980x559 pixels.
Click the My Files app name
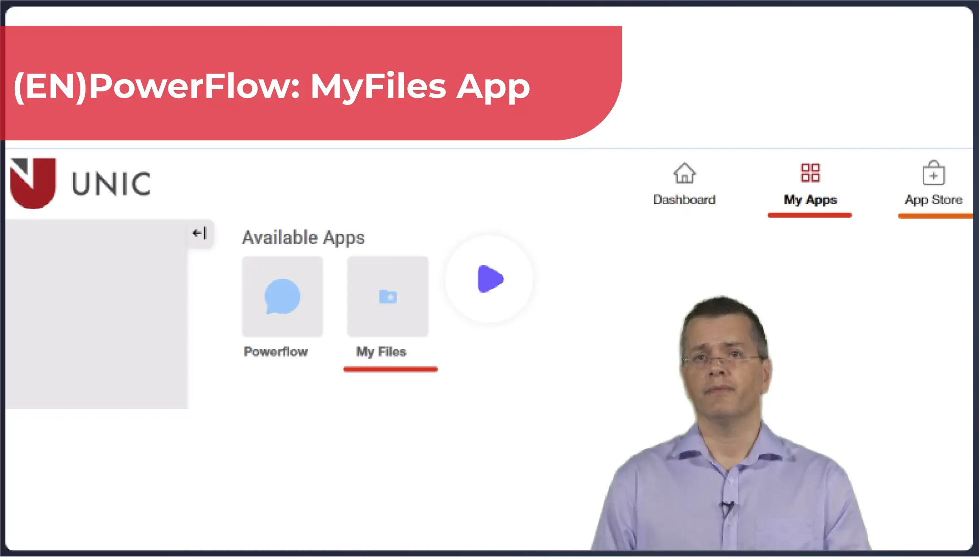click(x=381, y=352)
